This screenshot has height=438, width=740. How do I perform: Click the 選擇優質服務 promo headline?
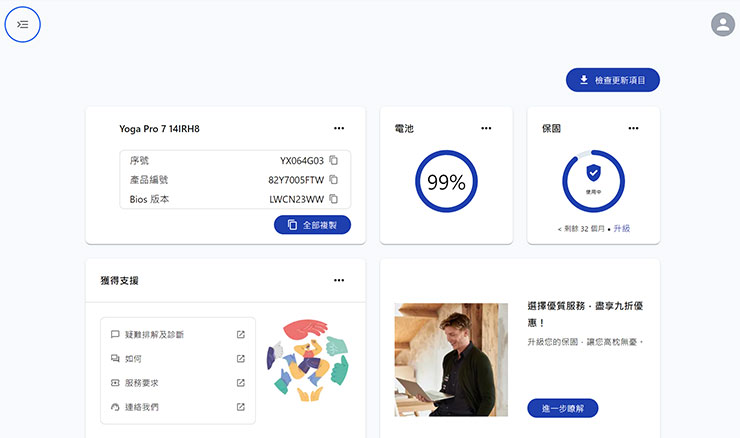click(585, 314)
